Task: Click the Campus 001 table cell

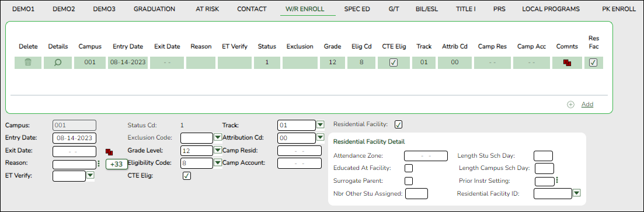Action: pos(89,62)
